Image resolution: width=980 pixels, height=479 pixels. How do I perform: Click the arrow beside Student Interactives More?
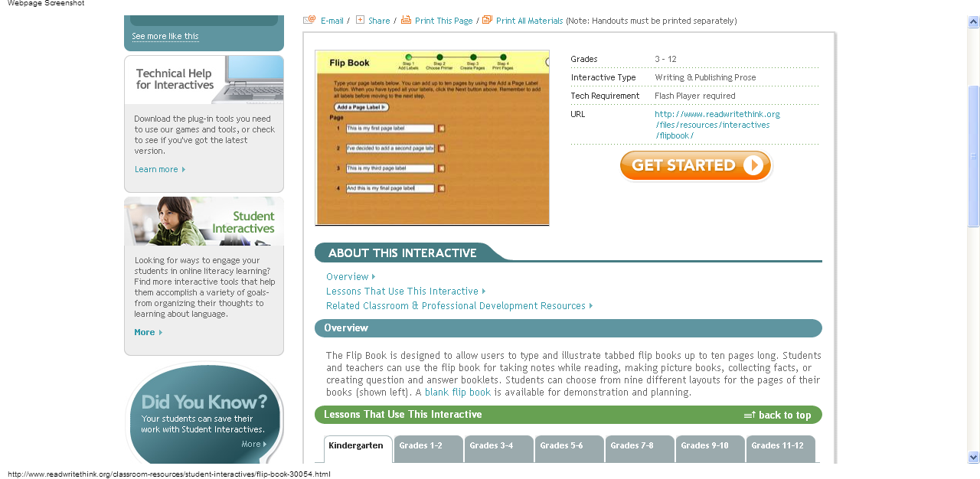[x=161, y=333]
